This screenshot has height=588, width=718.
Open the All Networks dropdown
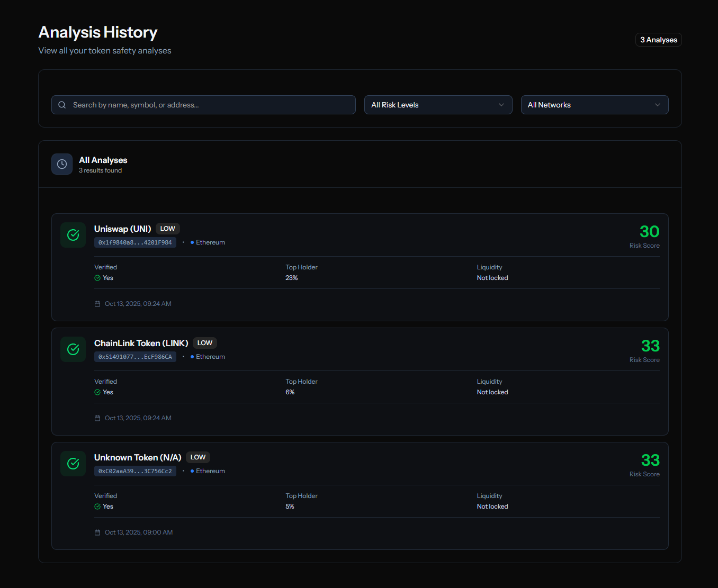pyautogui.click(x=594, y=105)
